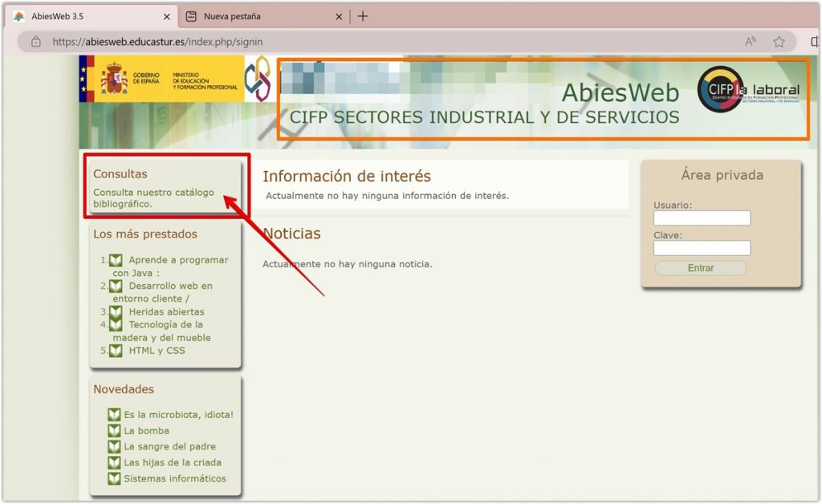822x504 pixels.
Task: Click the Read aloud icon in address bar
Action: [x=751, y=42]
